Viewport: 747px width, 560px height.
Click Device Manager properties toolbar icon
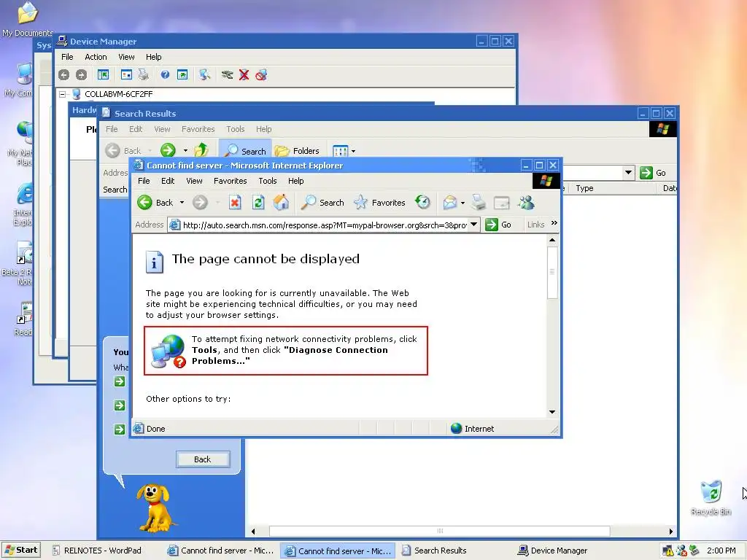pyautogui.click(x=126, y=75)
